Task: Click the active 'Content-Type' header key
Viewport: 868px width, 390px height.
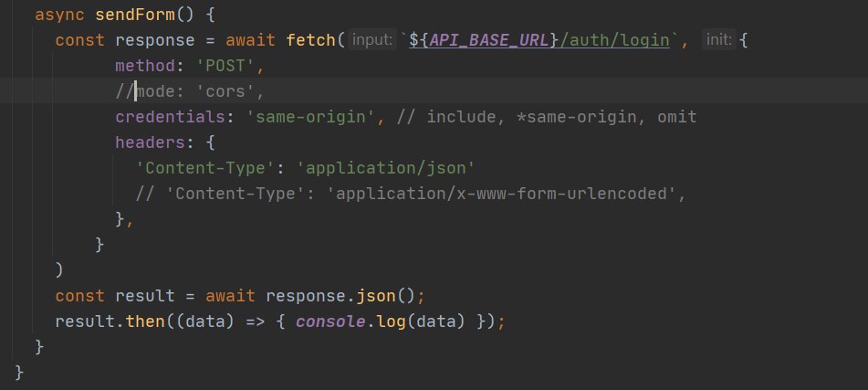Action: coord(205,168)
